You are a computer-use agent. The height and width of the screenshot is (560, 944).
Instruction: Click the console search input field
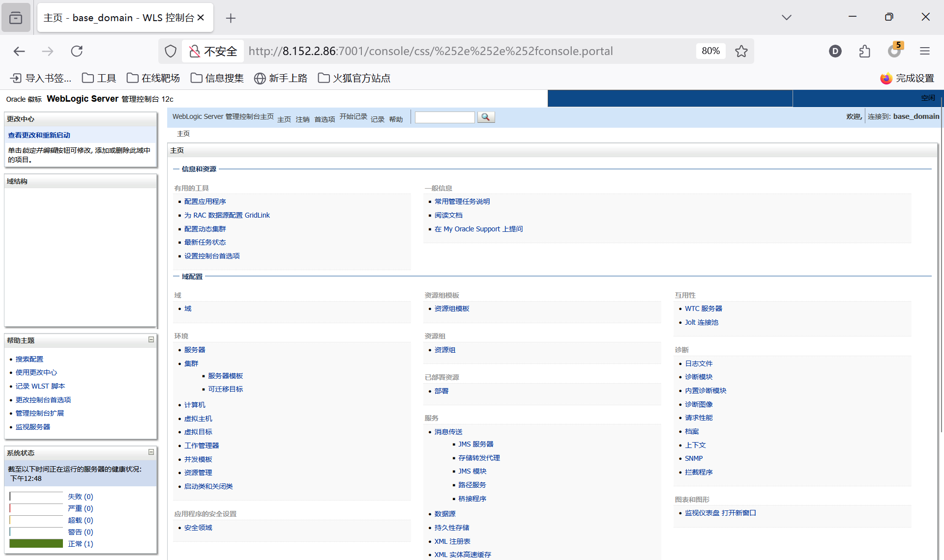click(x=445, y=117)
